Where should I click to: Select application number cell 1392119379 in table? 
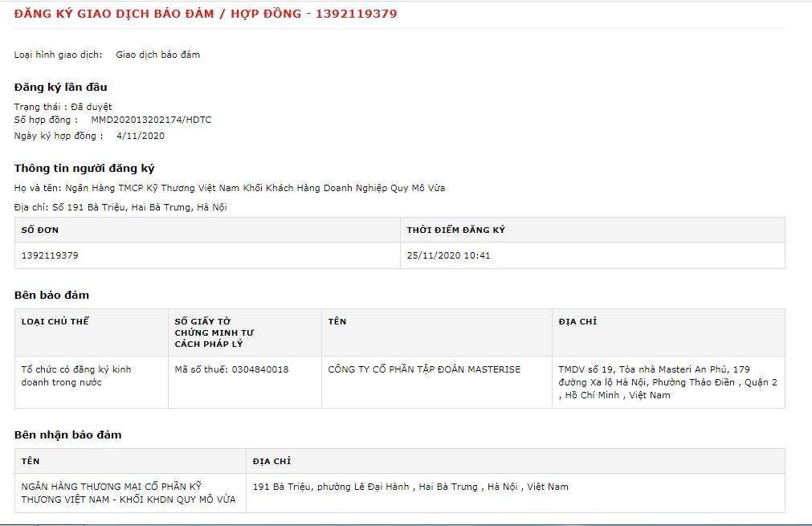(x=50, y=255)
